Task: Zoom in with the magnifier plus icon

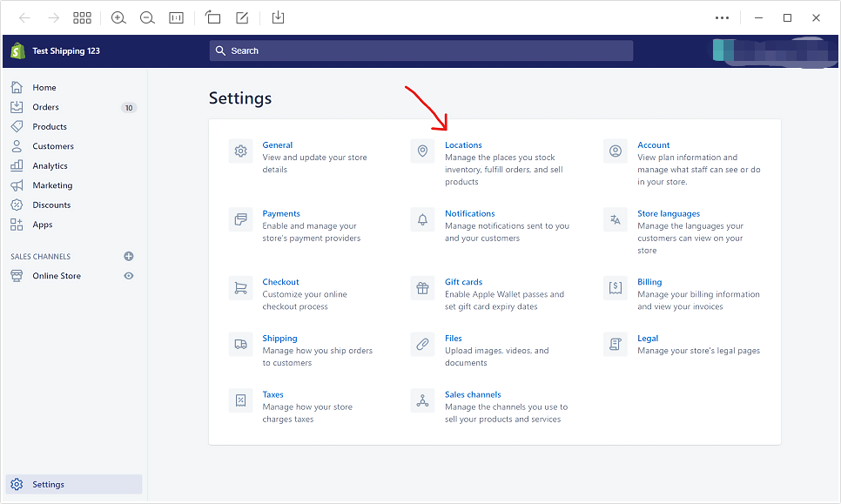Action: pyautogui.click(x=118, y=17)
